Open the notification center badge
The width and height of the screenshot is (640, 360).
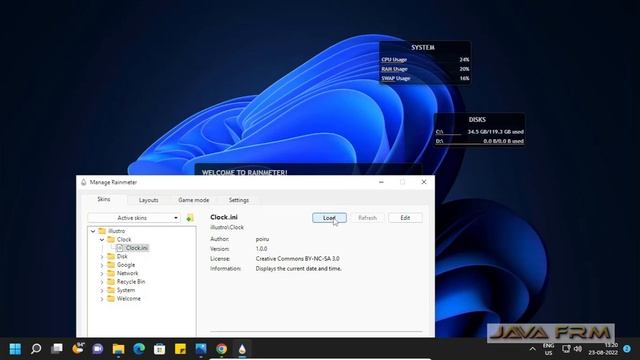[627, 349]
